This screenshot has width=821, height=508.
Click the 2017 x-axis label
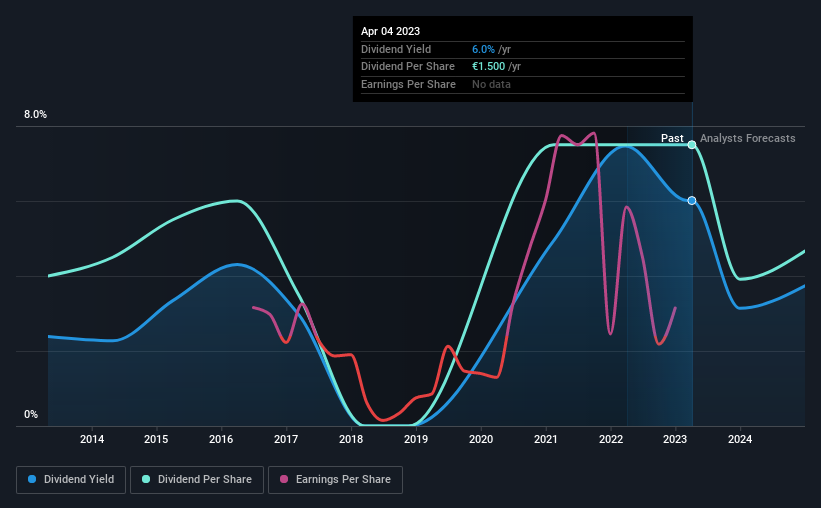click(x=286, y=439)
